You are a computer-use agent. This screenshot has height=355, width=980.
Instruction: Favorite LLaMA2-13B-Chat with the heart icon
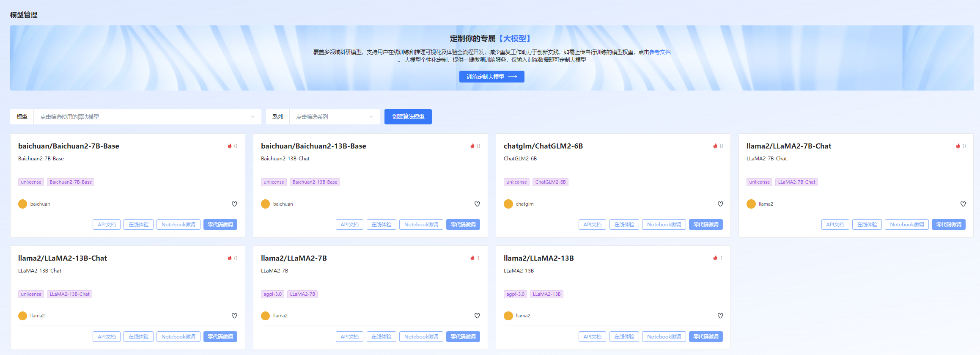(x=234, y=316)
